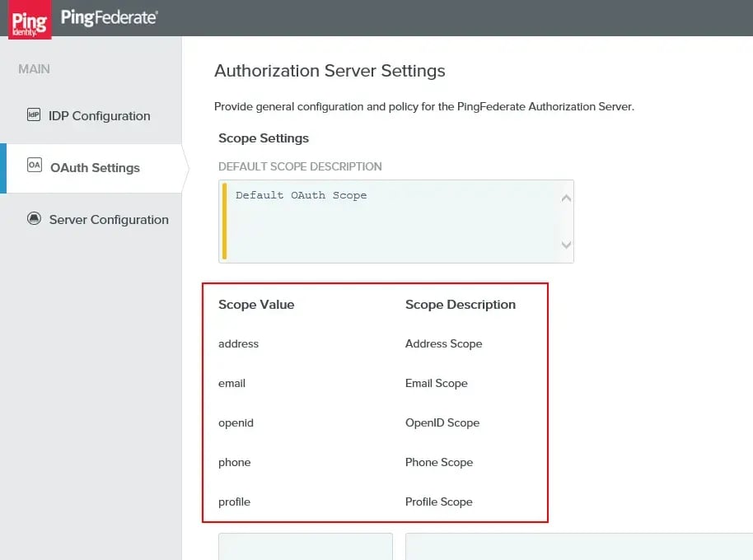Image resolution: width=753 pixels, height=560 pixels.
Task: Click the Address Scope description text
Action: [443, 343]
